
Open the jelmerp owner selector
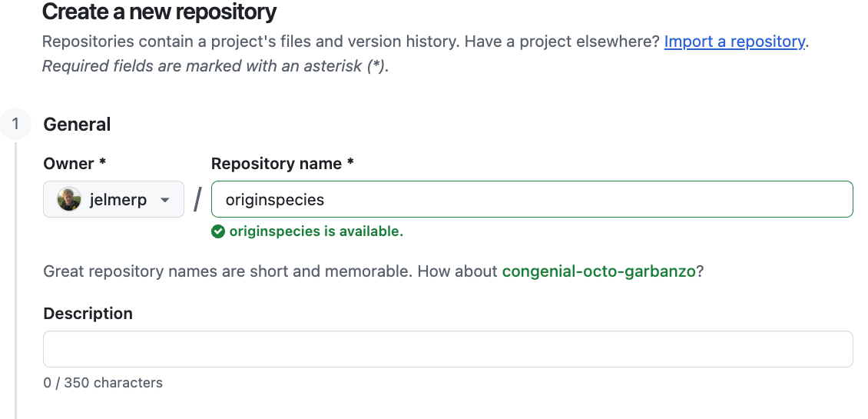pyautogui.click(x=114, y=200)
